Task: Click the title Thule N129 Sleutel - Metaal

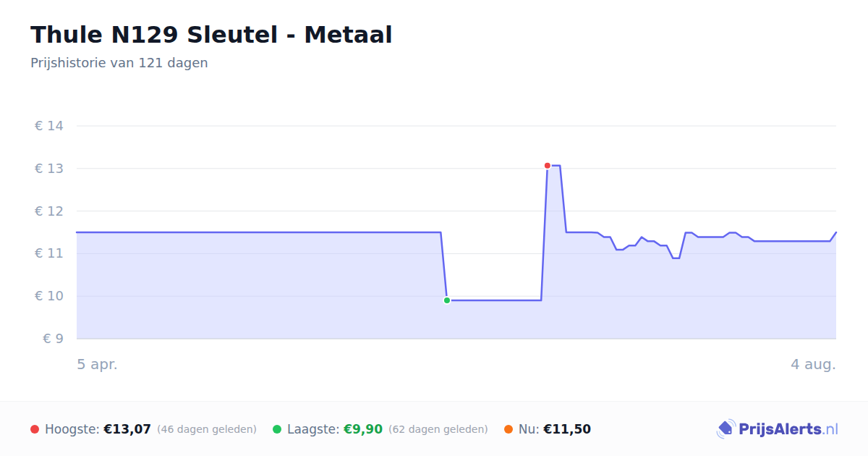Action: (x=211, y=35)
